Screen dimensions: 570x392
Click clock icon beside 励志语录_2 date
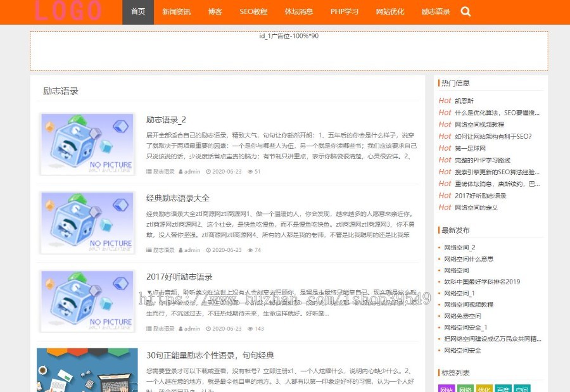coord(208,171)
